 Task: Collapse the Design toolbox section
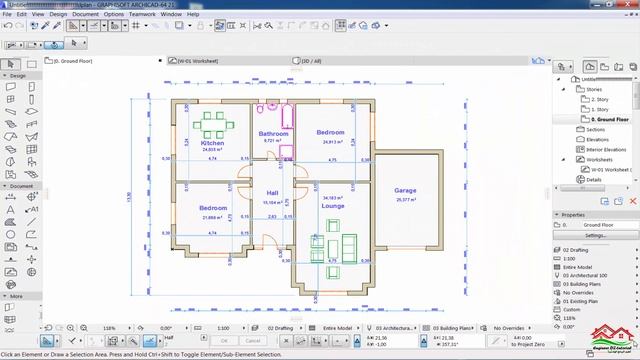point(5,76)
